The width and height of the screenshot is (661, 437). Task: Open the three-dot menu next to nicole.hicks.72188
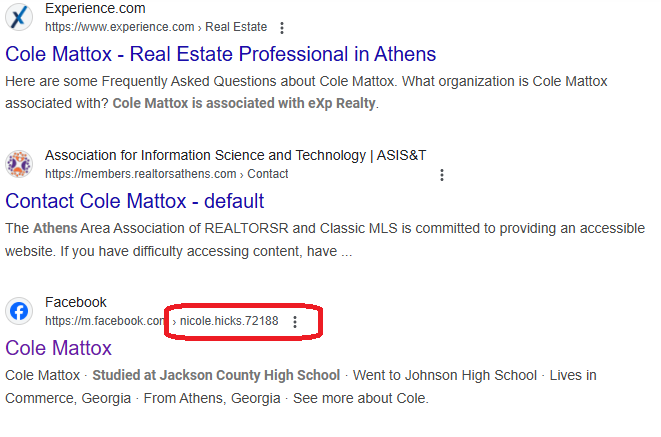(x=295, y=322)
